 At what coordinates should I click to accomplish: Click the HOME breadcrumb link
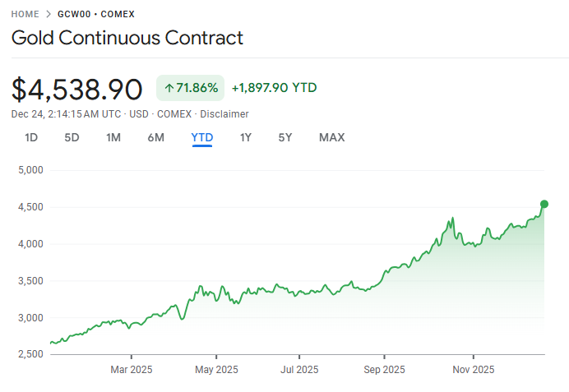click(25, 14)
